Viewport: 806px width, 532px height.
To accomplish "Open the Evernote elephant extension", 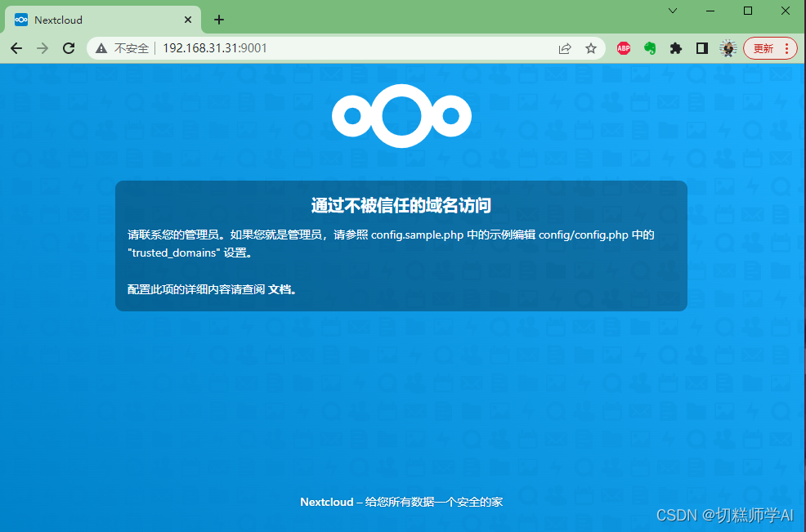I will click(650, 48).
